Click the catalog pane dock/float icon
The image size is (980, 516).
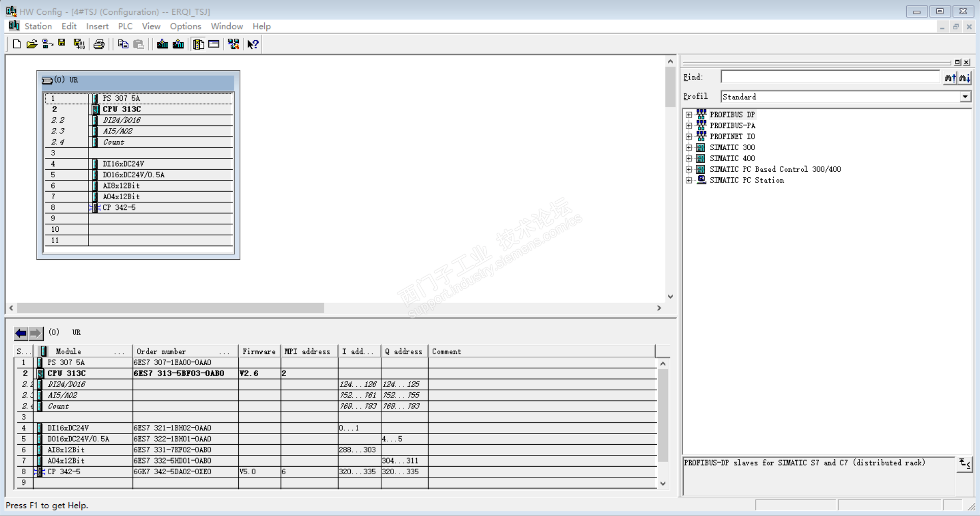coord(958,62)
